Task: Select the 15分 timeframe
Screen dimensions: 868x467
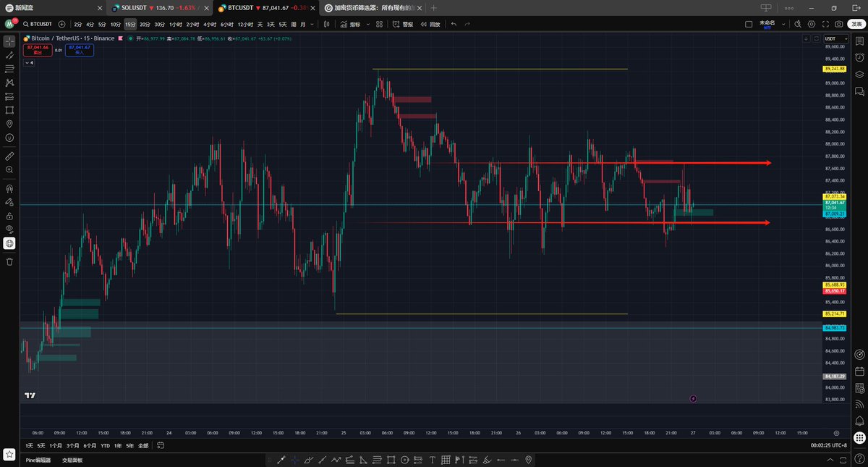Action: click(x=130, y=24)
